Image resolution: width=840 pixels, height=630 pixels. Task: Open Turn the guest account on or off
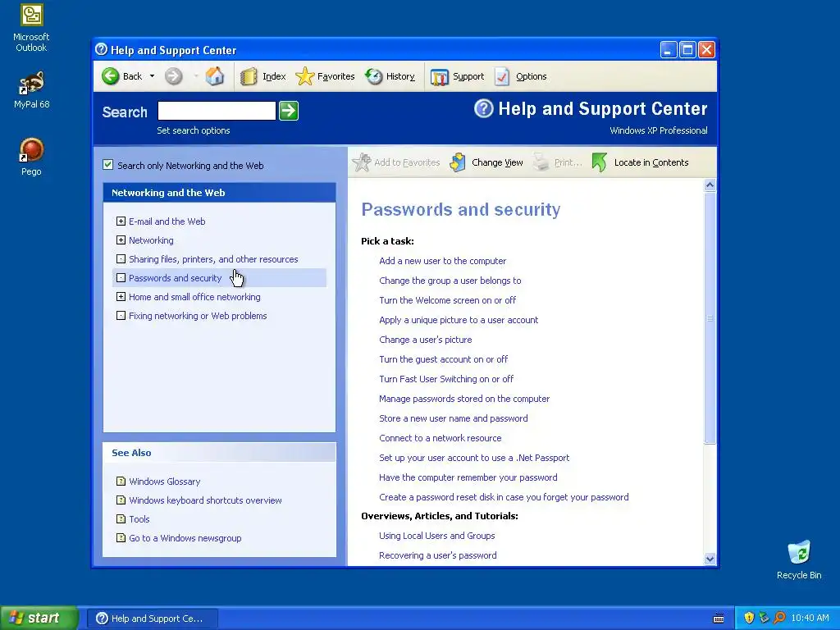[x=444, y=359]
